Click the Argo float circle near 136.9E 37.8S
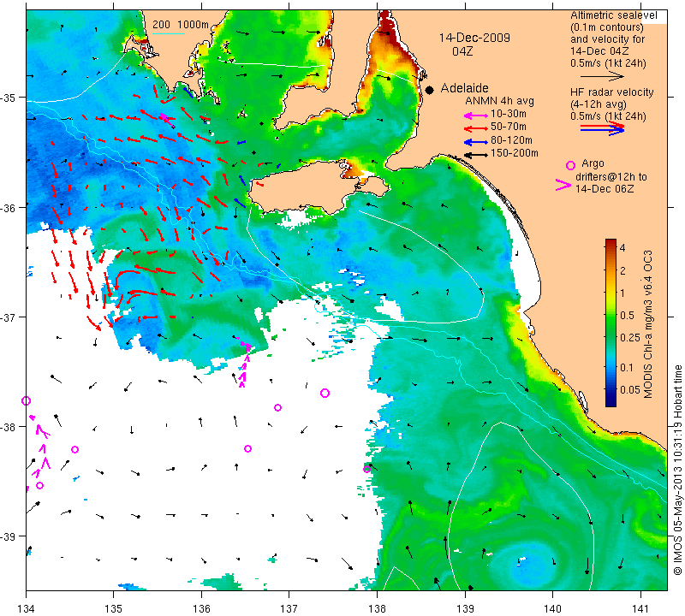685x616 pixels. click(x=277, y=408)
